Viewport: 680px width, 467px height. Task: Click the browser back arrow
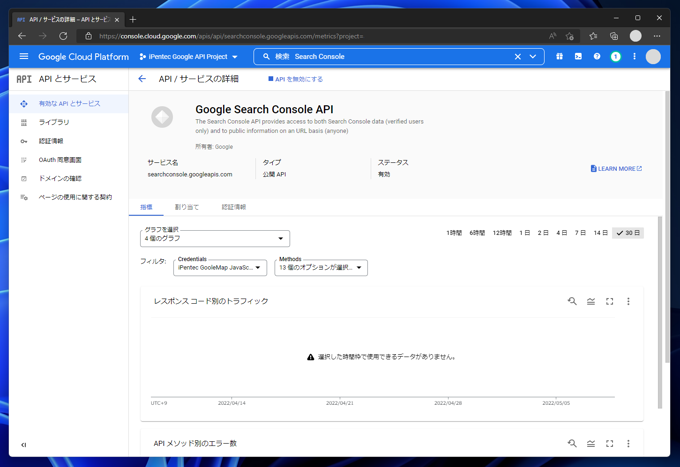22,36
